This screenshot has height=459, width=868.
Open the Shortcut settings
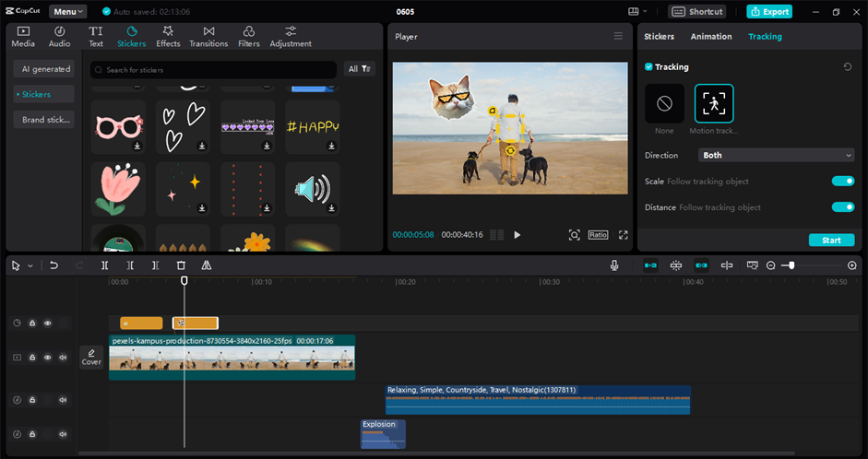point(697,12)
